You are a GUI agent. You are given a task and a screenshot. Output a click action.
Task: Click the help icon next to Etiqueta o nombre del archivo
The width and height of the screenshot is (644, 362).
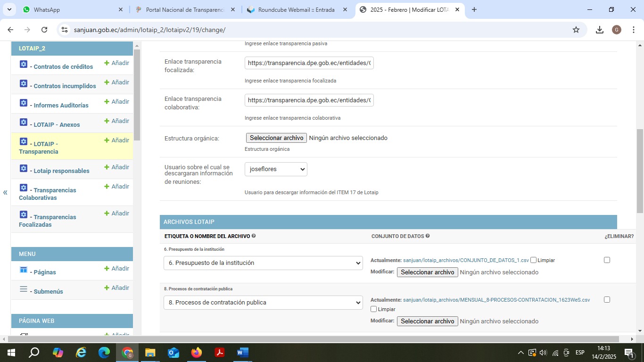[x=254, y=236]
